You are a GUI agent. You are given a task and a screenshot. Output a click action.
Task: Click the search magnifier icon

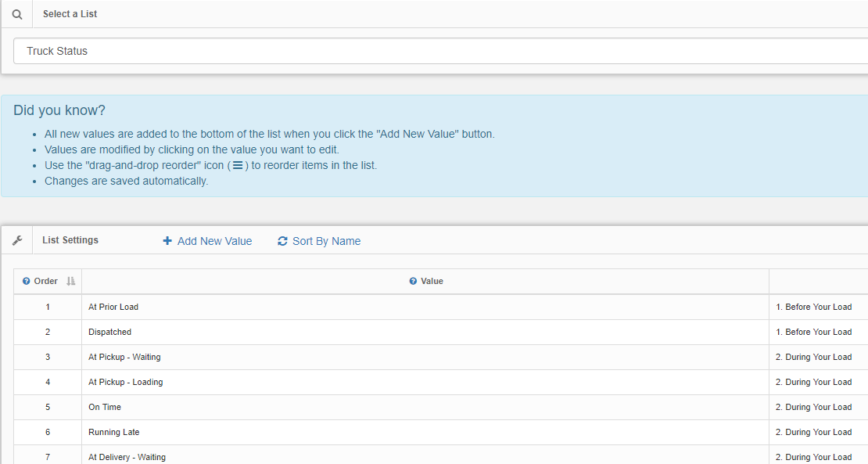click(x=17, y=14)
